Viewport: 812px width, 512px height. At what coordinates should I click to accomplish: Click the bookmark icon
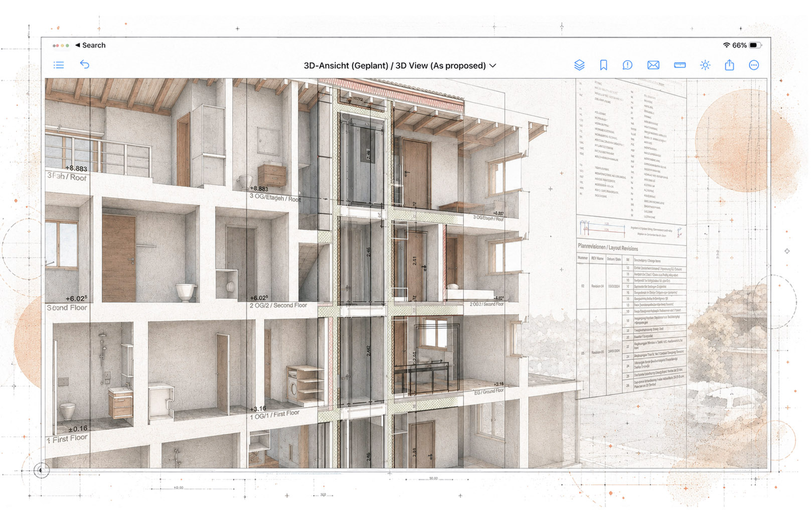point(603,65)
